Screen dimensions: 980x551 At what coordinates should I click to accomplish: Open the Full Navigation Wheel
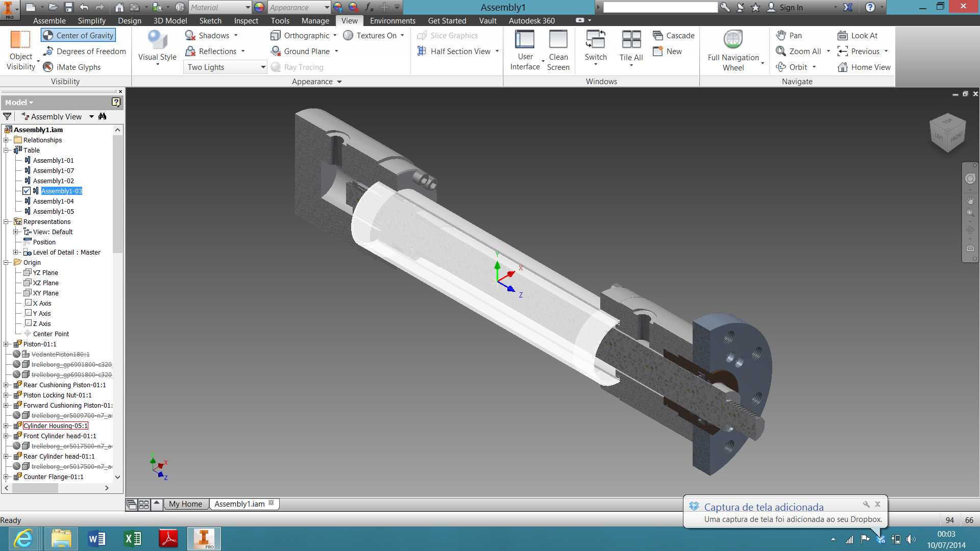(733, 50)
